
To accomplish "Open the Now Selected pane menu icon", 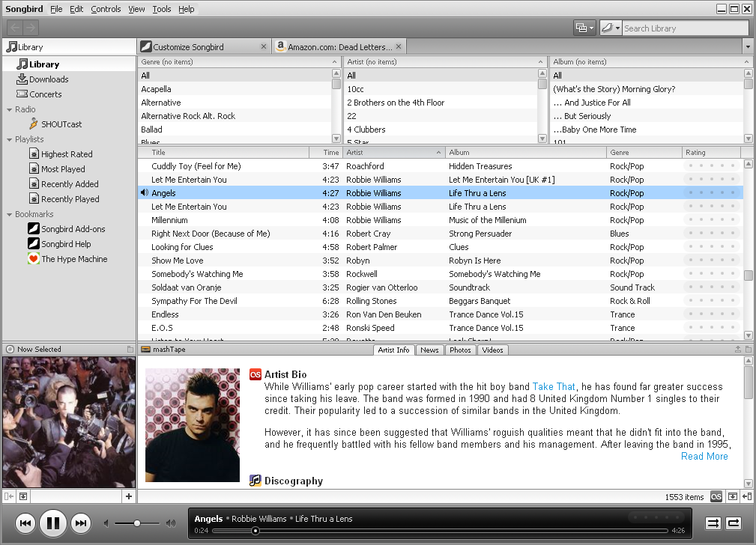I will (x=130, y=350).
